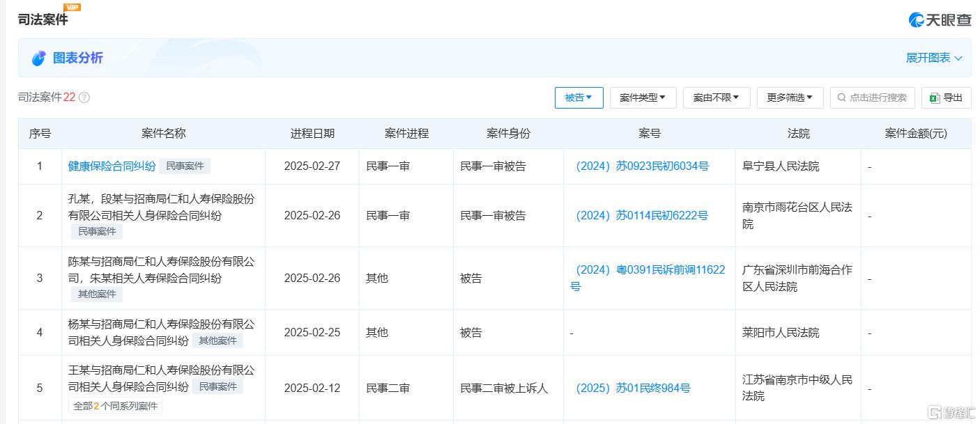The height and width of the screenshot is (424, 980).
Task: Open the 案由不限 dropdown
Action: [x=717, y=97]
